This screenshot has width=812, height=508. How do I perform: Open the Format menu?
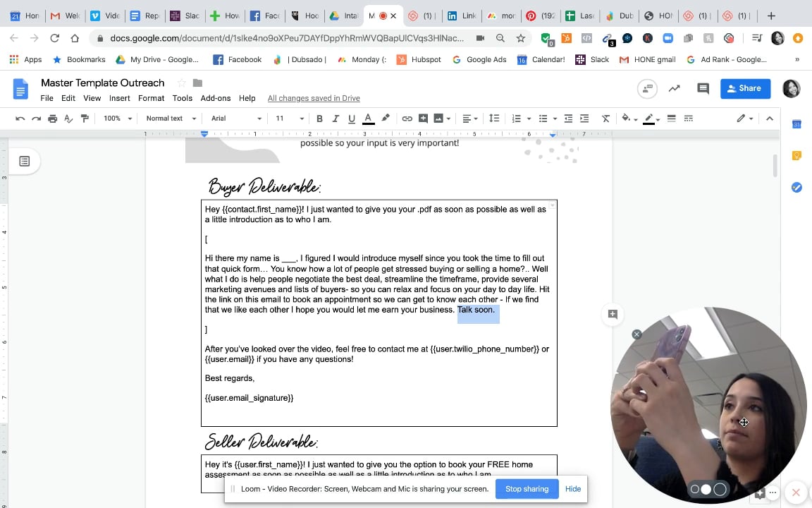(x=152, y=98)
